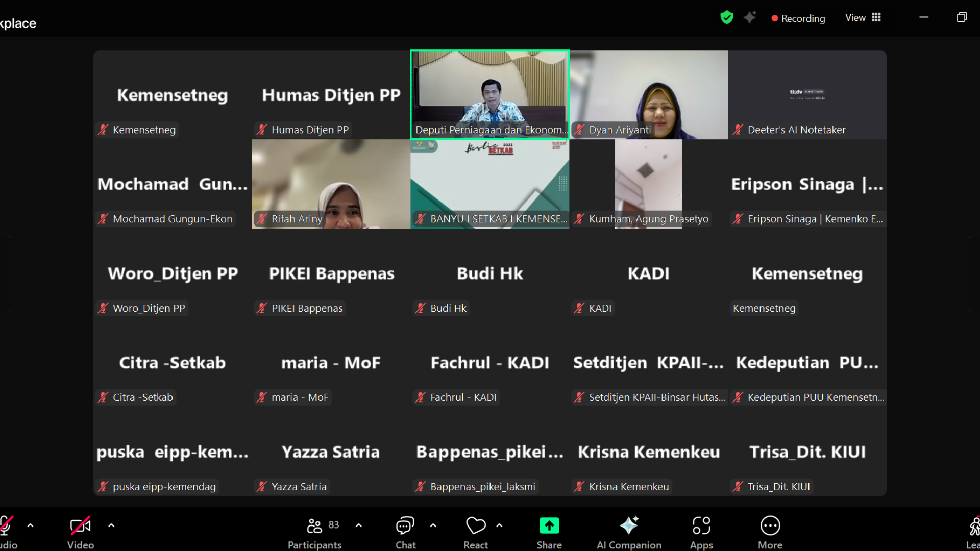Click the muted mic icon for Krisna Kemenkeu
Screen dimensions: 980x551
tap(579, 487)
